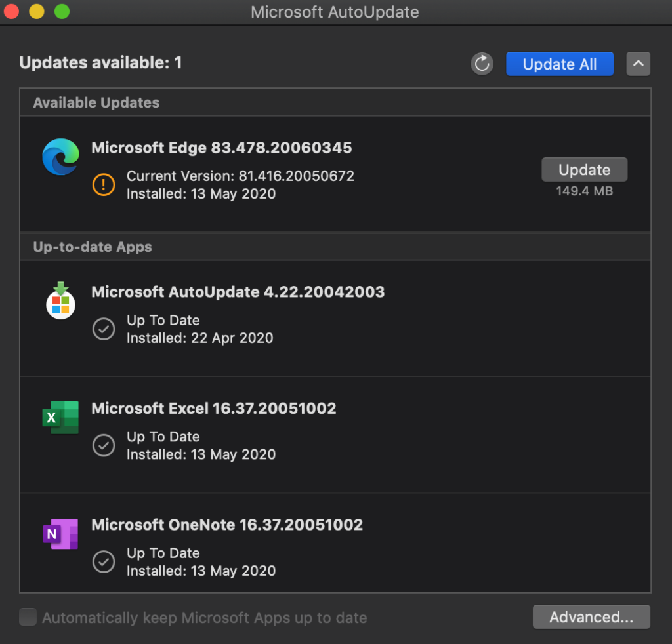Select Microsoft Edge 83.478.20060345 title

click(x=222, y=148)
